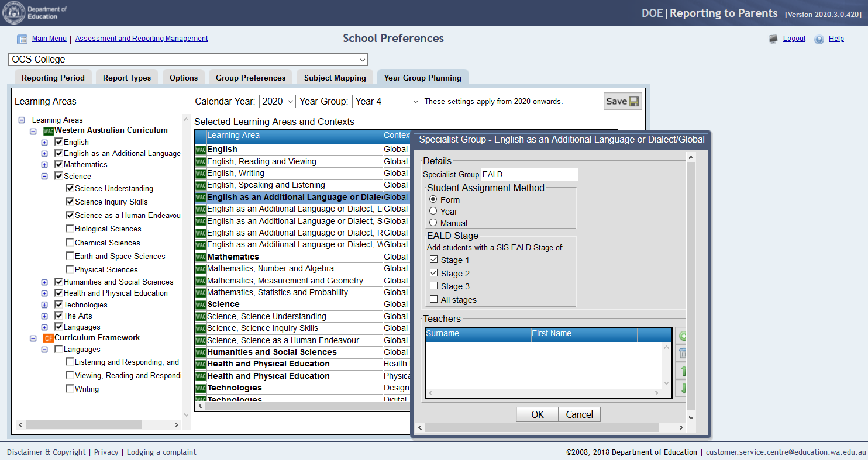Click the Main Menu icon
This screenshot has height=460, width=868.
[22, 39]
